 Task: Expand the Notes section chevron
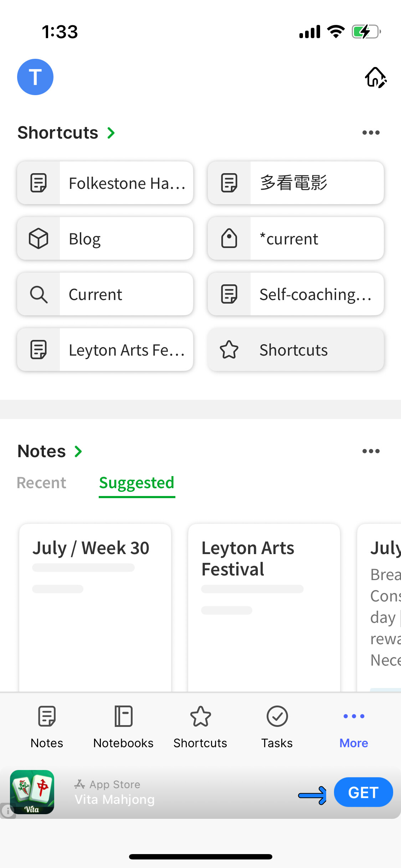click(x=78, y=451)
